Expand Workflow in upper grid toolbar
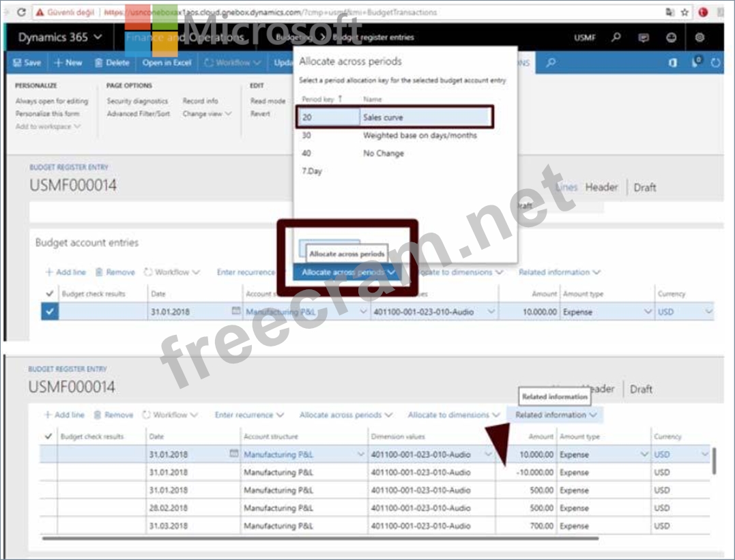This screenshot has width=735, height=560. pyautogui.click(x=172, y=272)
